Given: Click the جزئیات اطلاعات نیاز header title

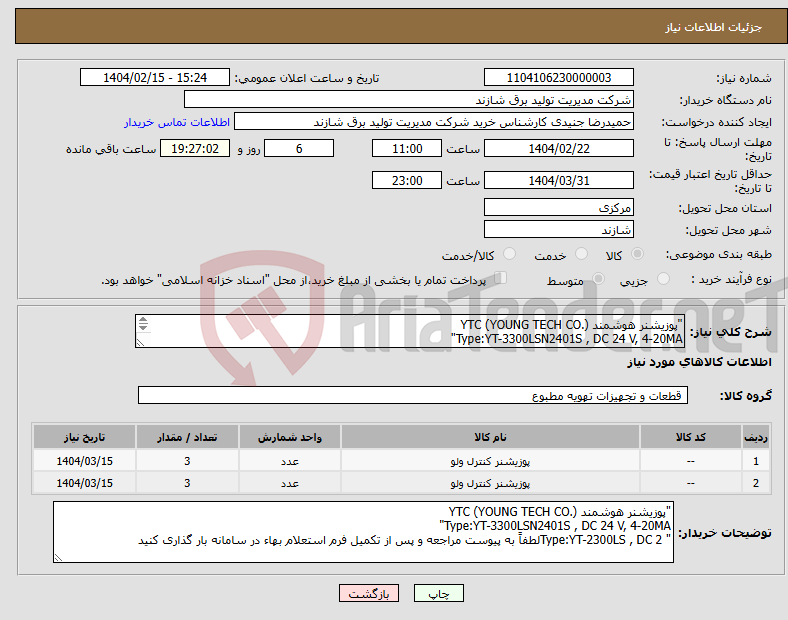Looking at the screenshot, I should [713, 27].
